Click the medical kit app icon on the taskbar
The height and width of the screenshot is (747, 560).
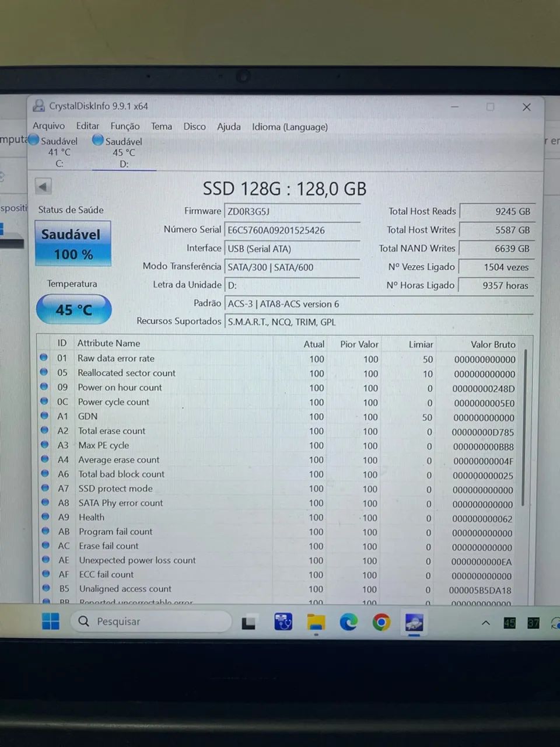(283, 622)
